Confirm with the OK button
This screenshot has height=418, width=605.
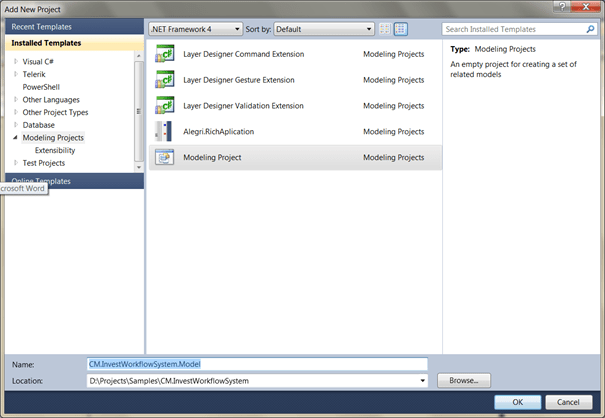pos(516,401)
